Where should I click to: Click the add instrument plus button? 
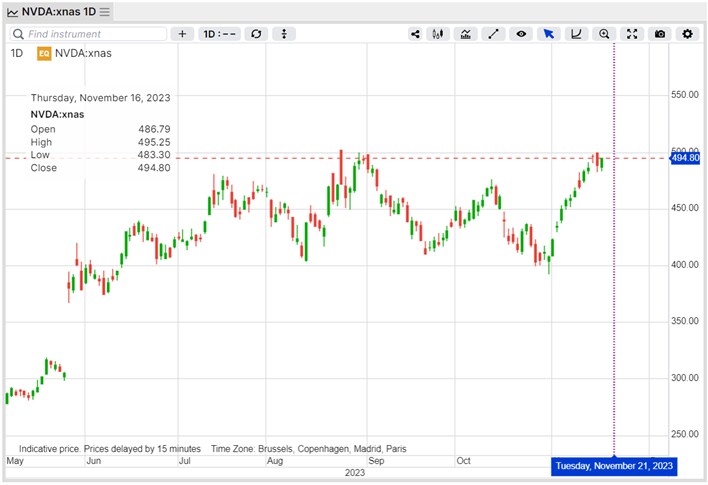(x=182, y=34)
